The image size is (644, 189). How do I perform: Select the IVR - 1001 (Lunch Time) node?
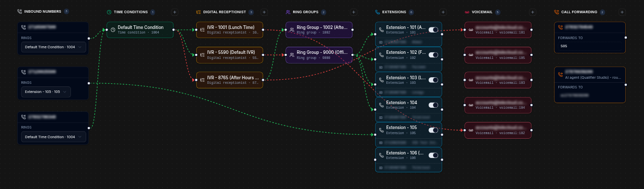point(230,29)
